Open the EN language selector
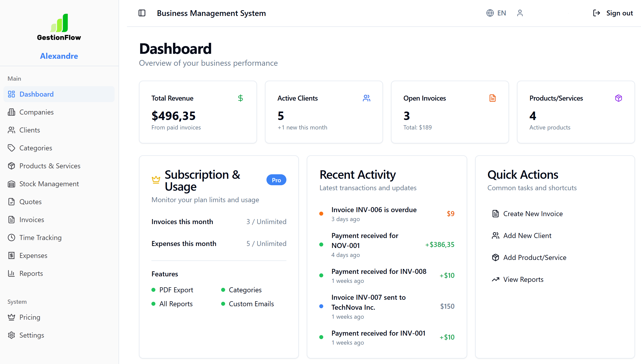641x364 pixels. 502,13
